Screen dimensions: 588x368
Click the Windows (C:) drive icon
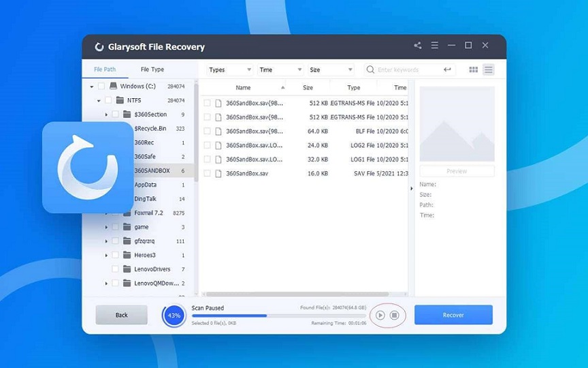113,86
